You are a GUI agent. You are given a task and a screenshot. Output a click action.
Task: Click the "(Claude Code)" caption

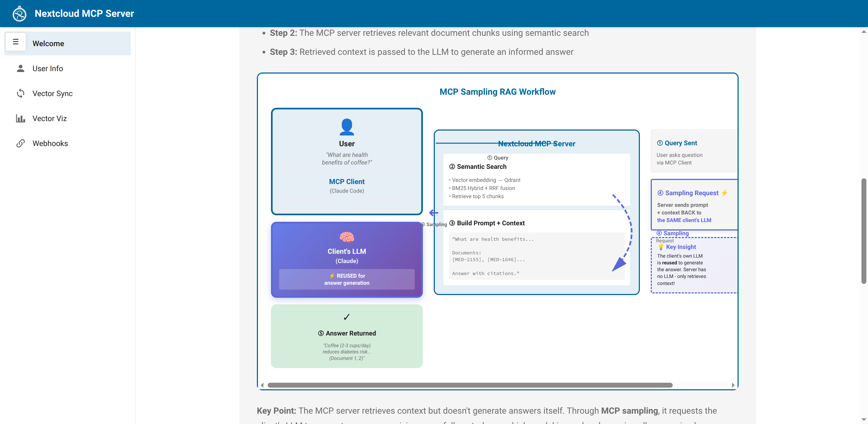(x=347, y=191)
